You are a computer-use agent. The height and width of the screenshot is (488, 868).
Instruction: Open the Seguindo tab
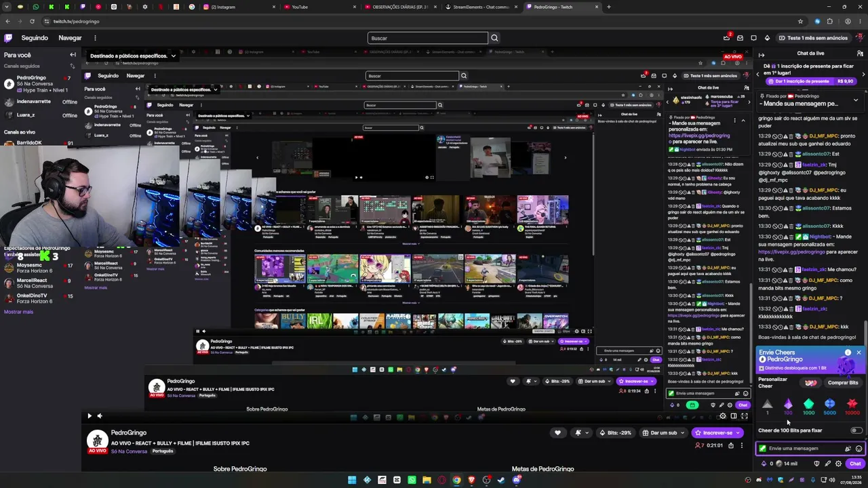click(35, 38)
